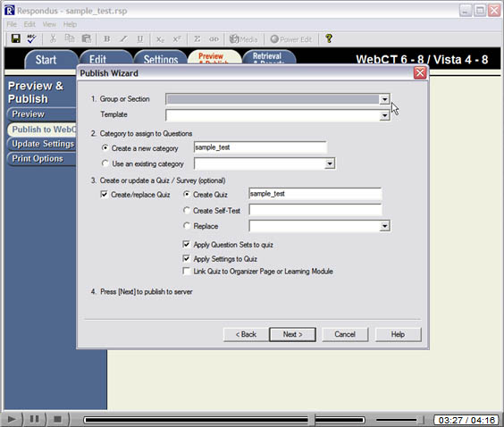504x427 pixels.
Task: Toggle Underline formatting icon
Action: tap(140, 39)
